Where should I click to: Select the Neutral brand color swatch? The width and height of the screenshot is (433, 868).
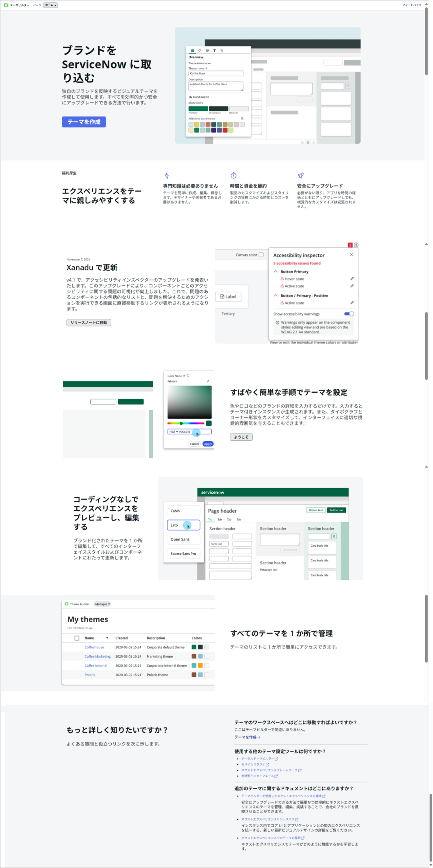click(239, 108)
